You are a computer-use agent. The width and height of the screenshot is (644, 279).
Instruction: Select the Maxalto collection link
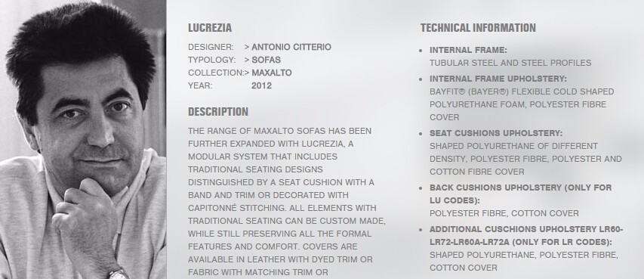272,73
